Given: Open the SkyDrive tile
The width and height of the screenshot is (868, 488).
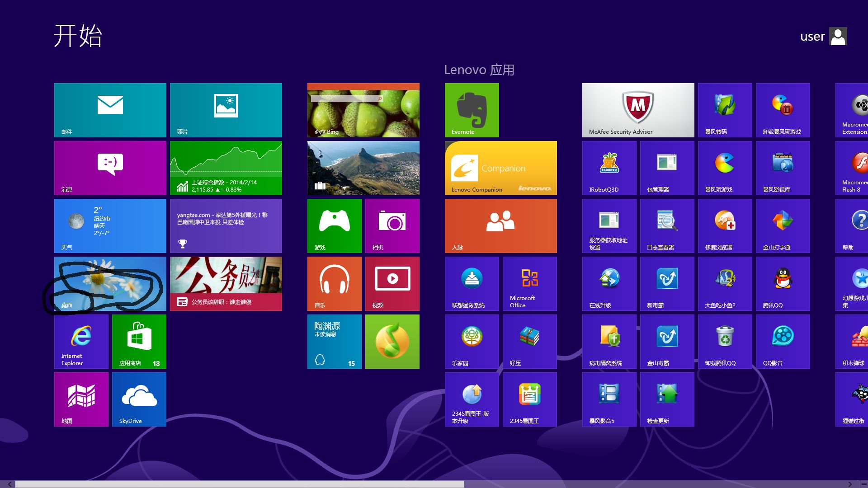Looking at the screenshot, I should [x=139, y=399].
